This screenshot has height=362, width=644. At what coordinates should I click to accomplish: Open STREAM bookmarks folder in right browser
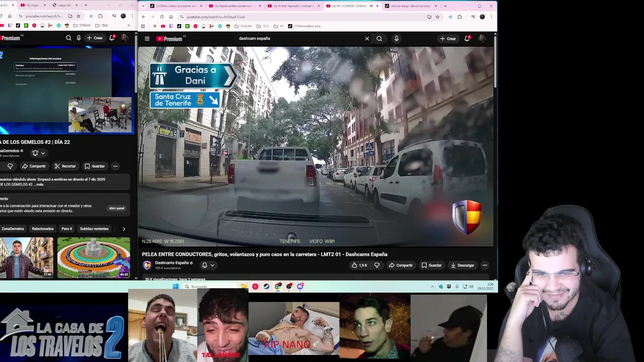pos(243,26)
